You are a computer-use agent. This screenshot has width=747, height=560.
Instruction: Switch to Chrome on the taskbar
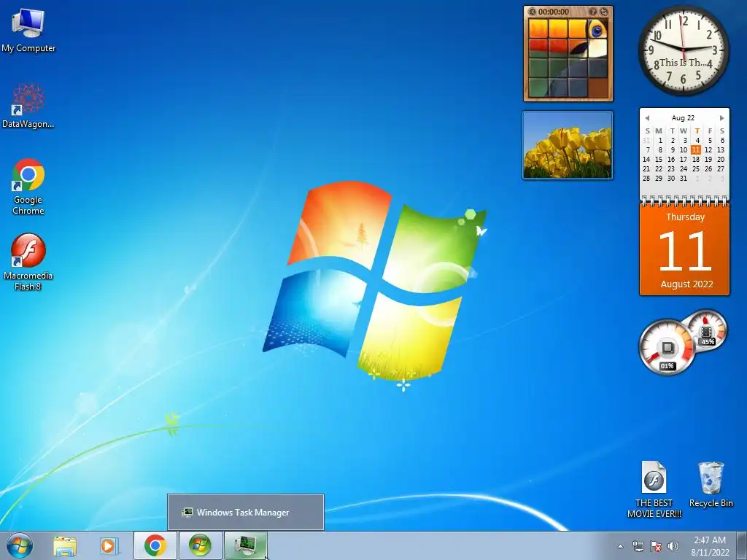(155, 545)
